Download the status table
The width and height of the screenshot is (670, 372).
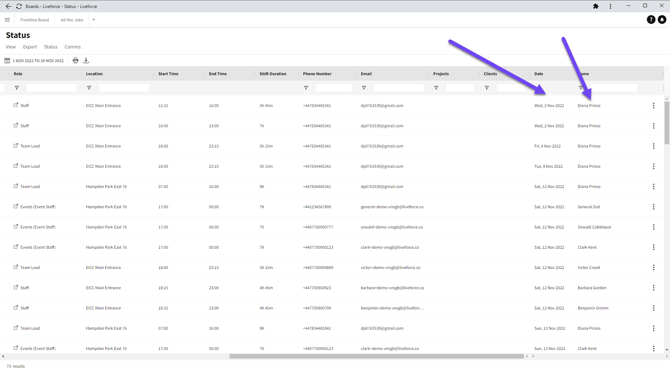(x=86, y=61)
